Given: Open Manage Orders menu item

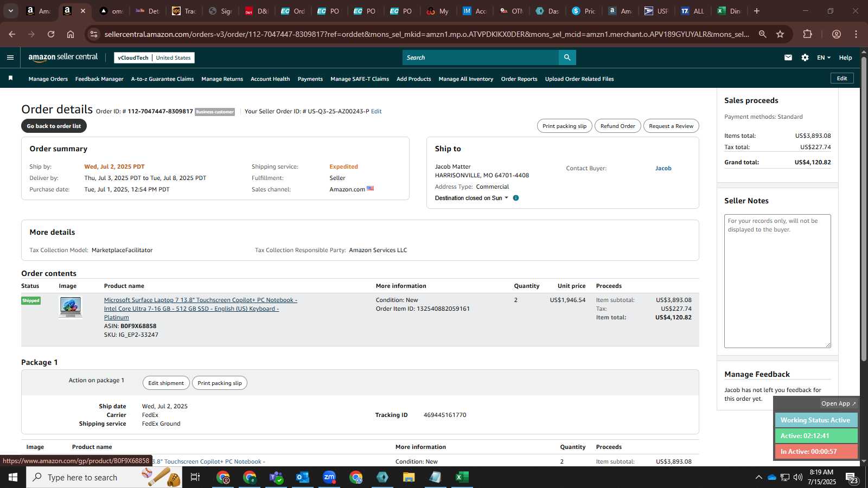Looking at the screenshot, I should [x=48, y=79].
